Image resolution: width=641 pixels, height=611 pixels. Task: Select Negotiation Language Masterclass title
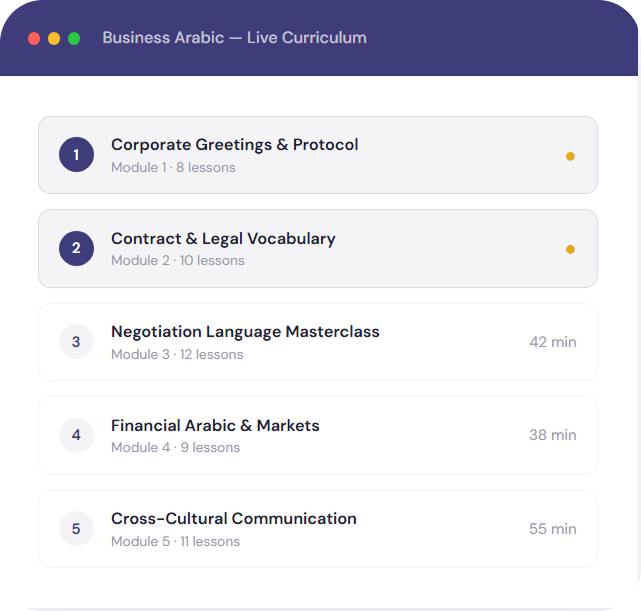pyautogui.click(x=245, y=332)
